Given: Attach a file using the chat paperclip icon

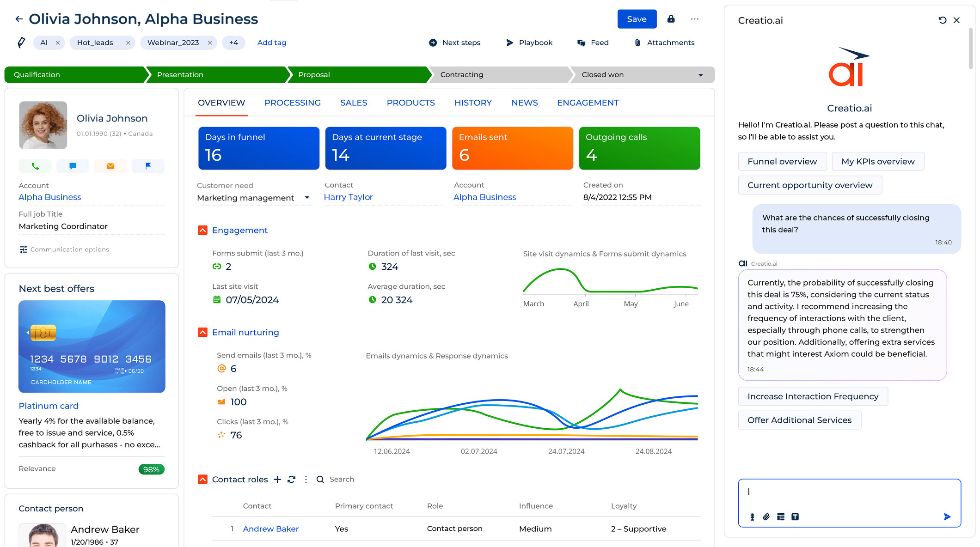Looking at the screenshot, I should [x=766, y=517].
